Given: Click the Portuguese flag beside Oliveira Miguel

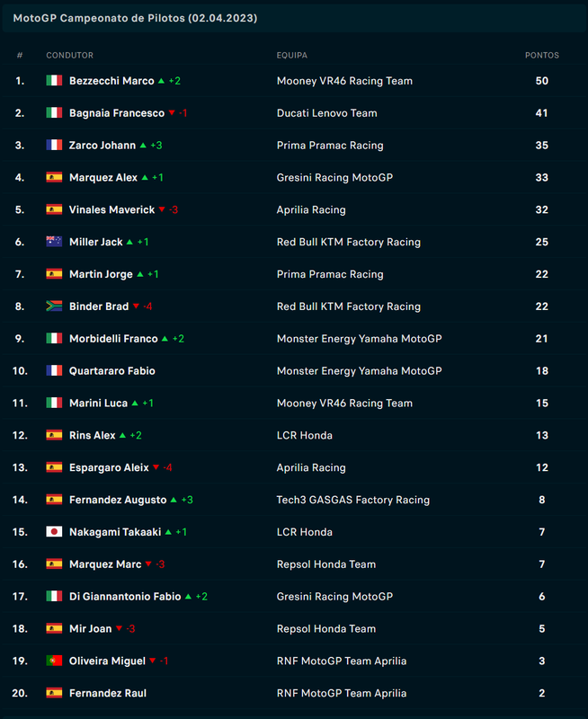Looking at the screenshot, I should (54, 661).
